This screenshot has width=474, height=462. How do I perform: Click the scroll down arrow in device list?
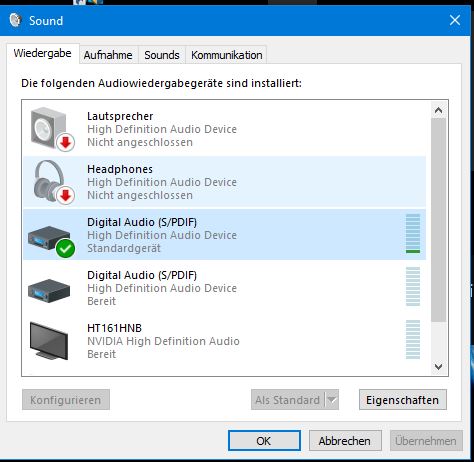pyautogui.click(x=439, y=367)
